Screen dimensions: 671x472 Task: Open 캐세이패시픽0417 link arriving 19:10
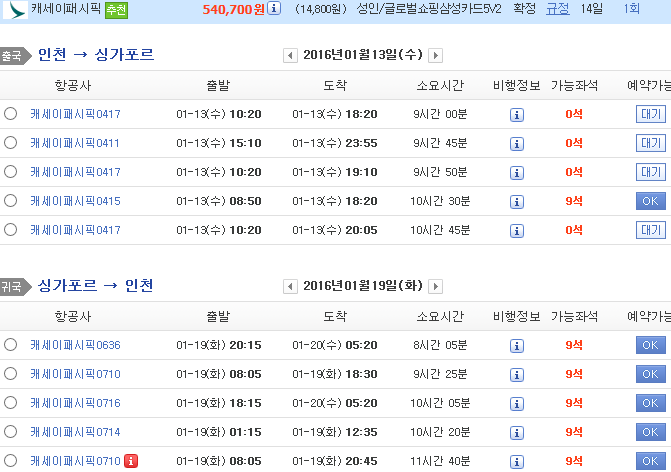click(x=75, y=172)
